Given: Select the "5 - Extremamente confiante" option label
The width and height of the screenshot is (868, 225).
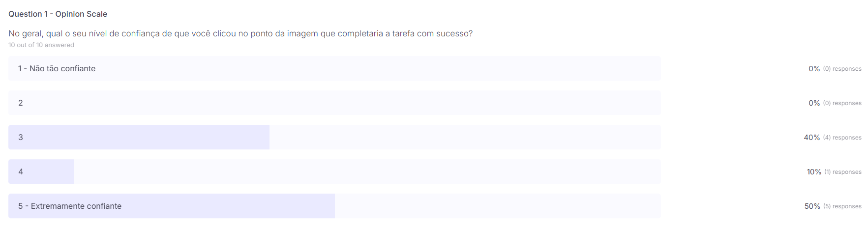Looking at the screenshot, I should click(70, 206).
